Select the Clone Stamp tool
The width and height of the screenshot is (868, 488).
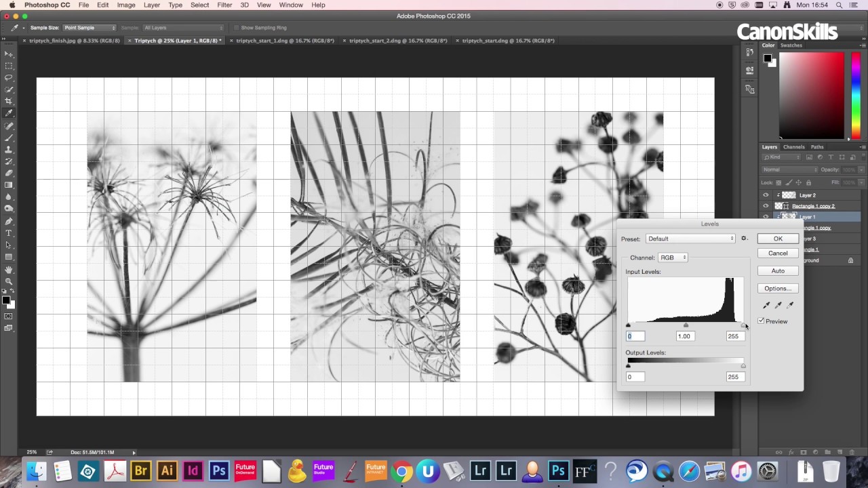(9, 149)
